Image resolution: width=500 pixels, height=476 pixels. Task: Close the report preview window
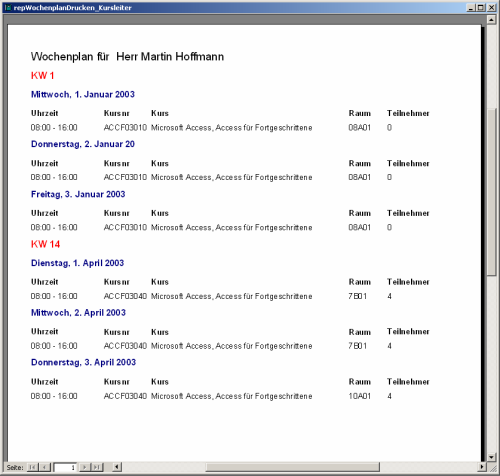point(492,7)
